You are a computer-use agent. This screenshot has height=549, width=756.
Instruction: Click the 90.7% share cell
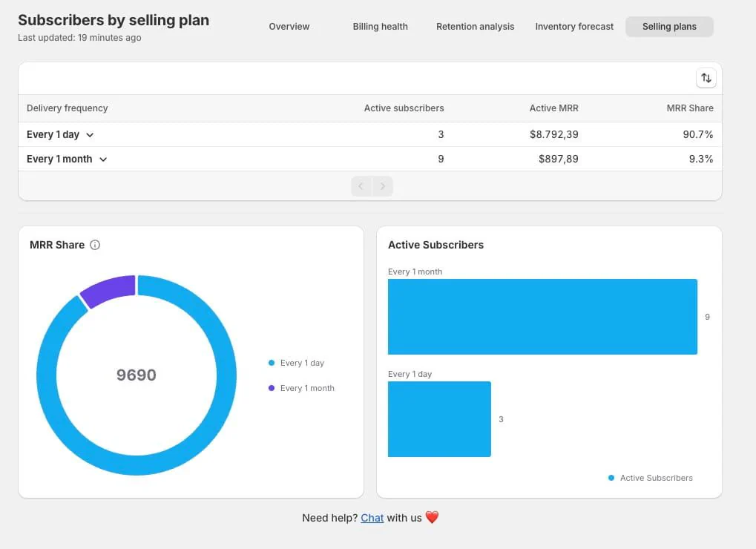click(x=697, y=134)
